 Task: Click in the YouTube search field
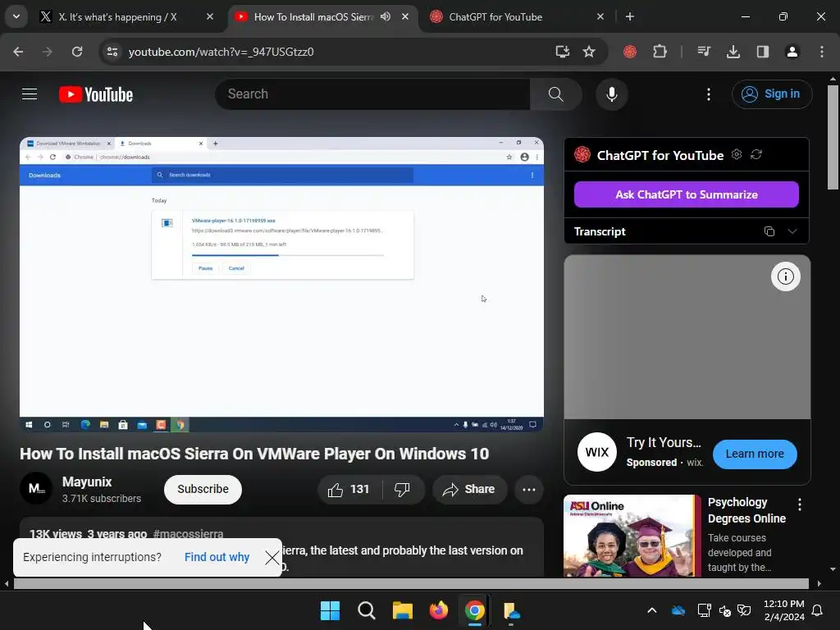click(x=372, y=94)
